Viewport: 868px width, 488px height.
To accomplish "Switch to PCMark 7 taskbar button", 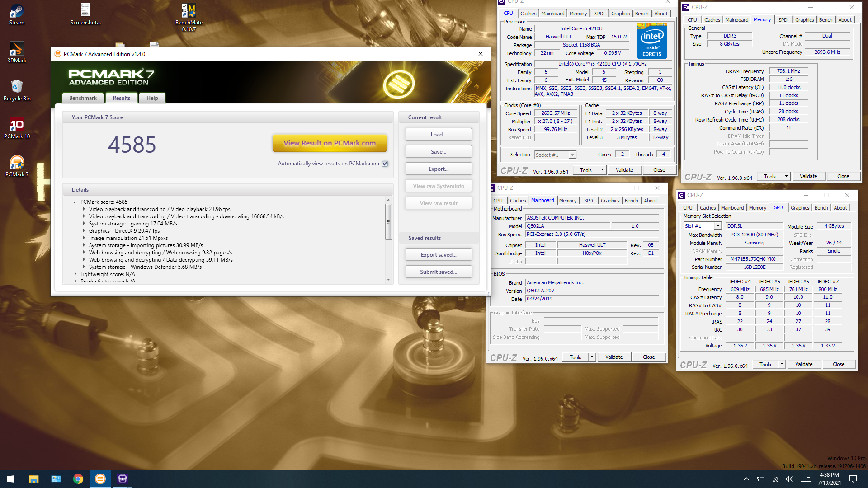I will pyautogui.click(x=100, y=479).
